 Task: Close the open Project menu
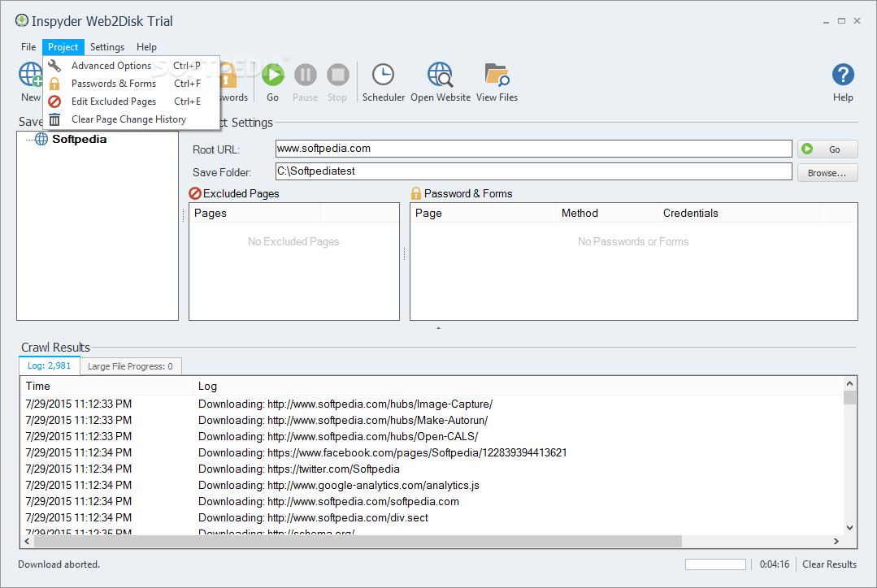click(x=63, y=47)
